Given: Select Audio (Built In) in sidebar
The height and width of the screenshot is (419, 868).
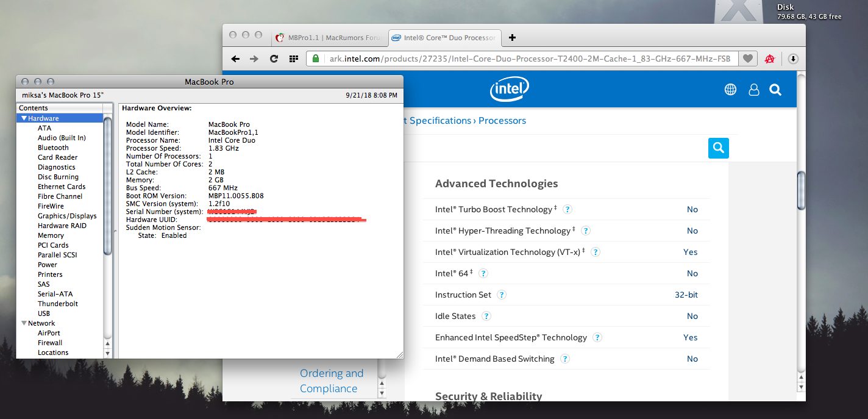Looking at the screenshot, I should 62,138.
